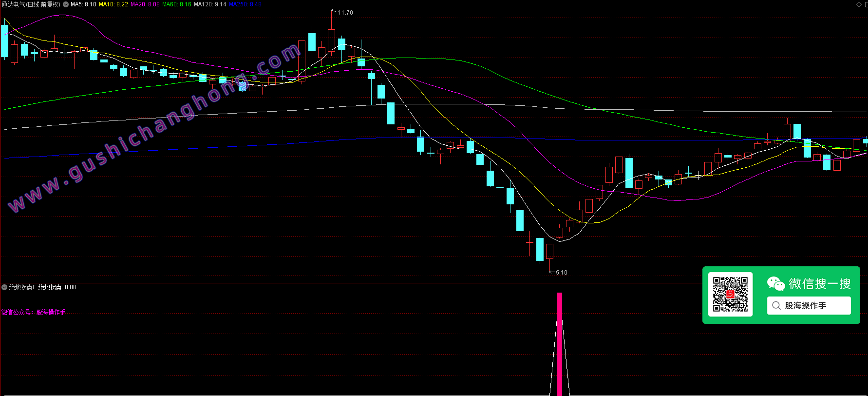This screenshot has height=396, width=868.
Task: Open the main chart indicator dropdown arrow
Action: [x=66, y=4]
